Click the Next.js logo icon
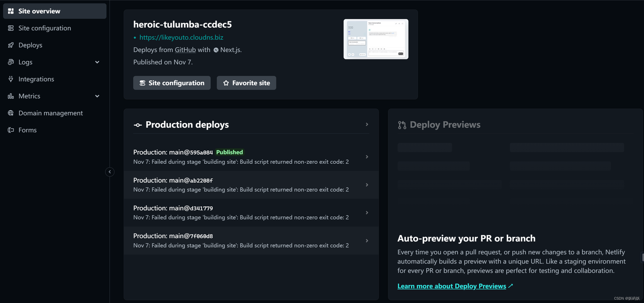644x303 pixels. coord(216,50)
